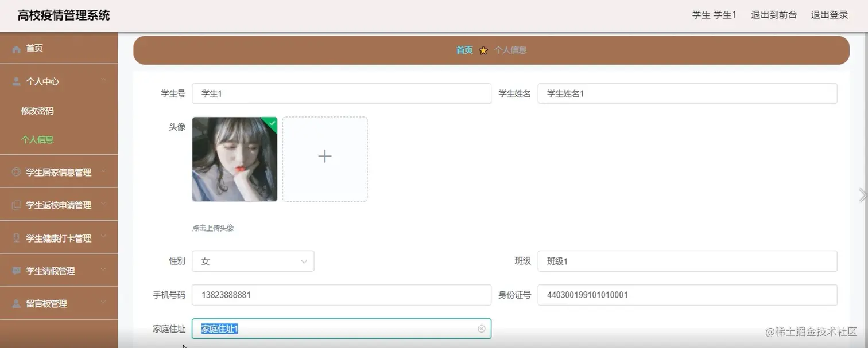Viewport: 868px width, 348px height.
Task: Click the 退出到前台 link at top right
Action: point(774,15)
